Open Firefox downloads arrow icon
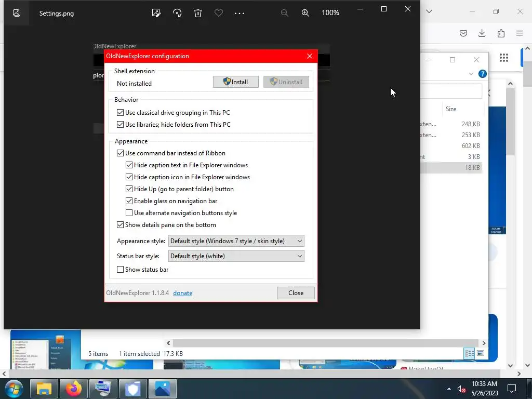Viewport: 532px width, 399px height. [x=482, y=33]
